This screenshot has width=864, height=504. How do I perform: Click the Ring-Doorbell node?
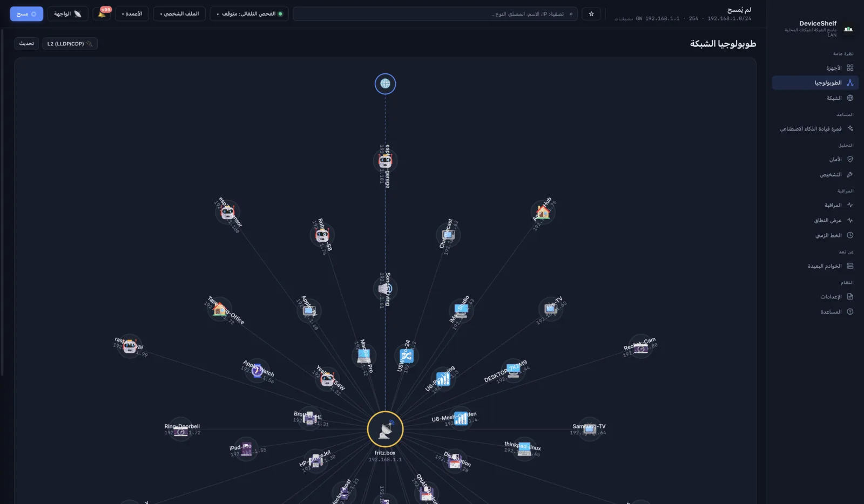click(x=181, y=429)
